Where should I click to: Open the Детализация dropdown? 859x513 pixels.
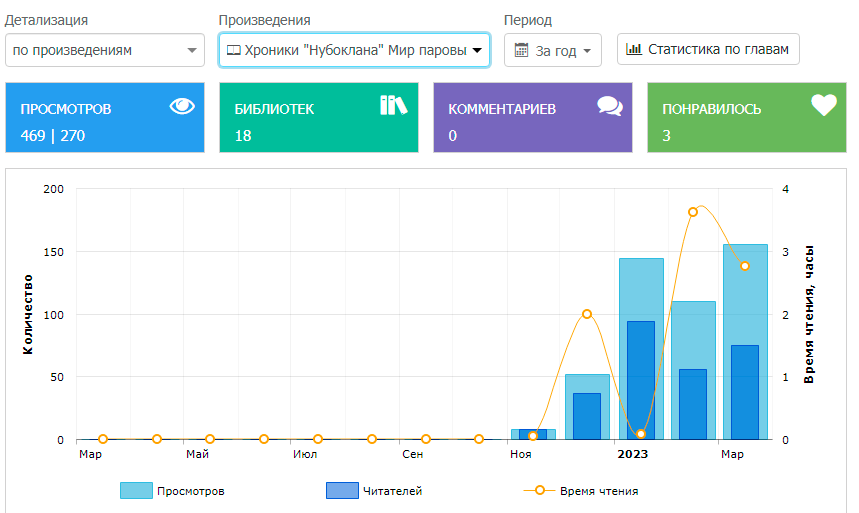point(104,50)
